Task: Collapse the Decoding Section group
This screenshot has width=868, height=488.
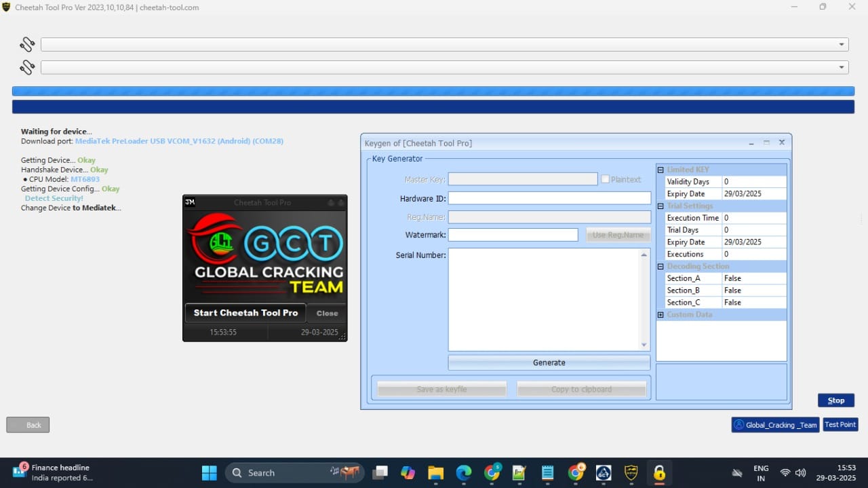Action: pos(660,266)
